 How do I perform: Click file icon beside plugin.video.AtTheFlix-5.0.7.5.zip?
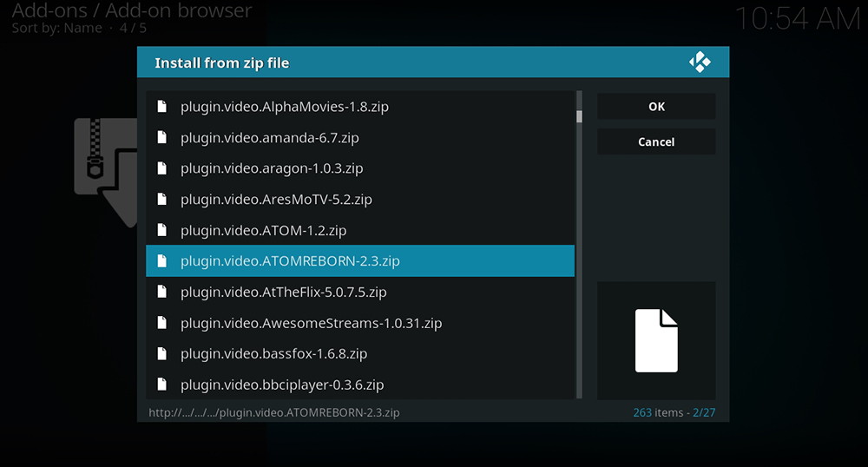(x=161, y=292)
